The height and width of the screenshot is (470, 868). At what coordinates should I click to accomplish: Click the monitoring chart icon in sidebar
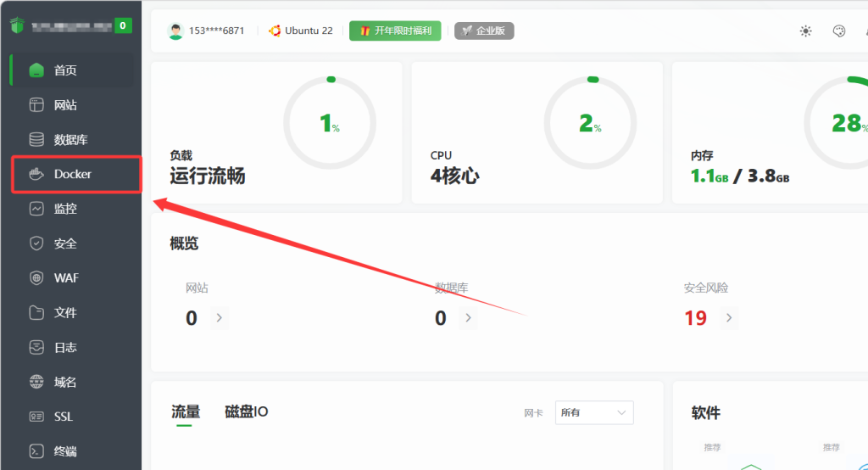36,209
